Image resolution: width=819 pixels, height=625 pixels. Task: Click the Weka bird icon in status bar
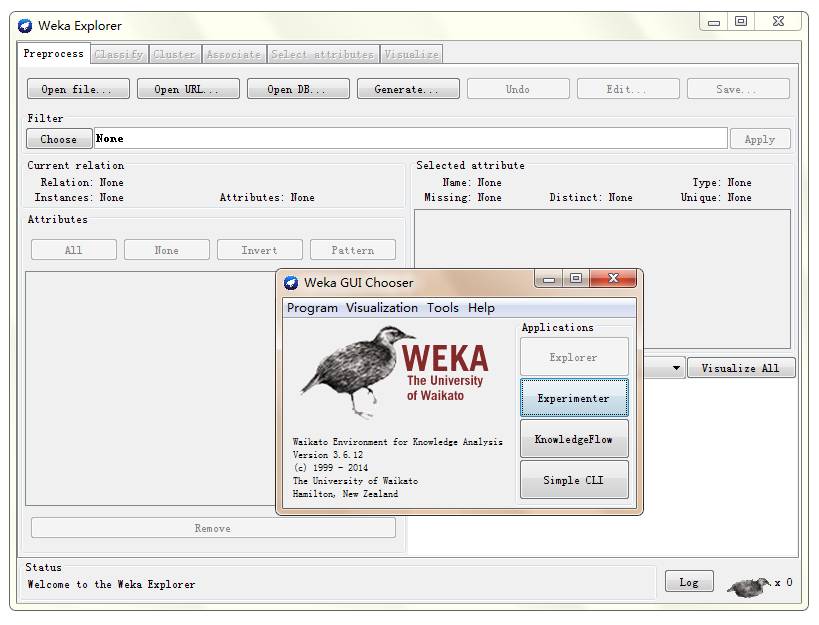(748, 587)
